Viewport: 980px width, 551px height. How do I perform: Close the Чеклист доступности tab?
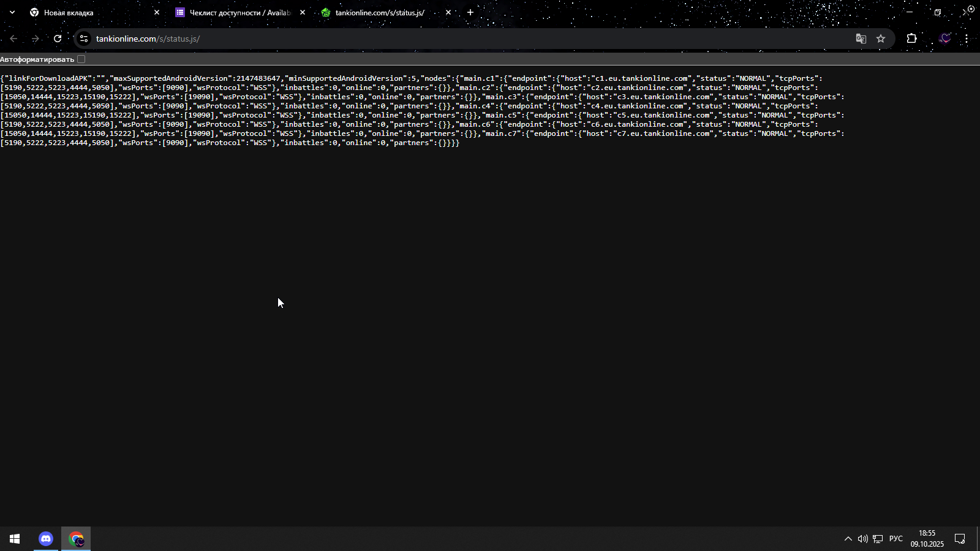(303, 12)
